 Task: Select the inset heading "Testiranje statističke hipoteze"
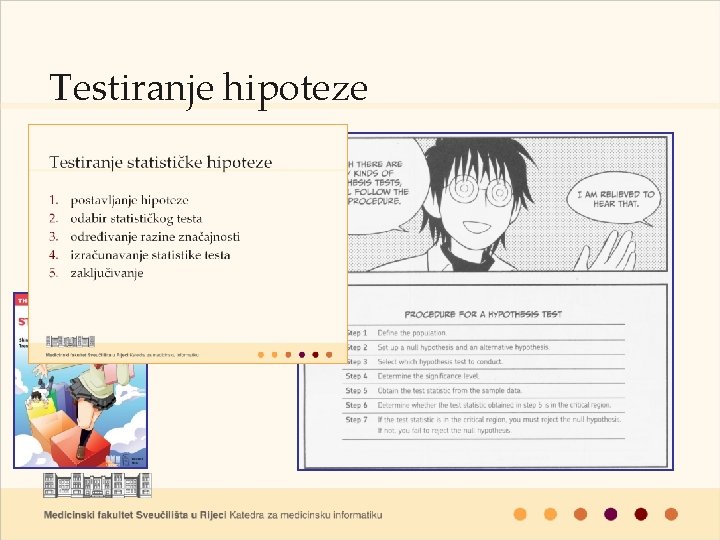pos(160,163)
